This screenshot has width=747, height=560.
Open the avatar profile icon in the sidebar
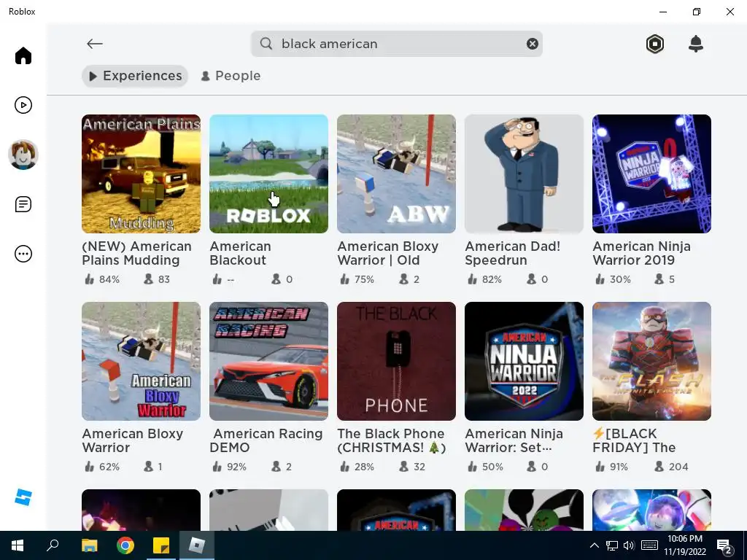pos(23,155)
